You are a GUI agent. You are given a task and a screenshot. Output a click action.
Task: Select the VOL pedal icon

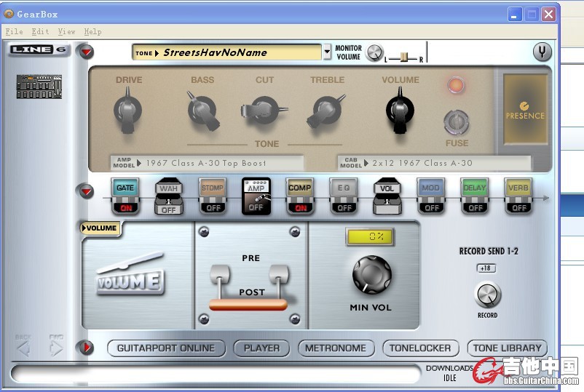[x=387, y=196]
